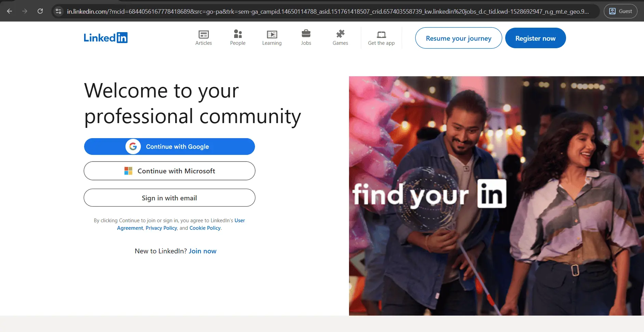Image resolution: width=644 pixels, height=332 pixels.
Task: Click Resume your journey
Action: (x=458, y=38)
